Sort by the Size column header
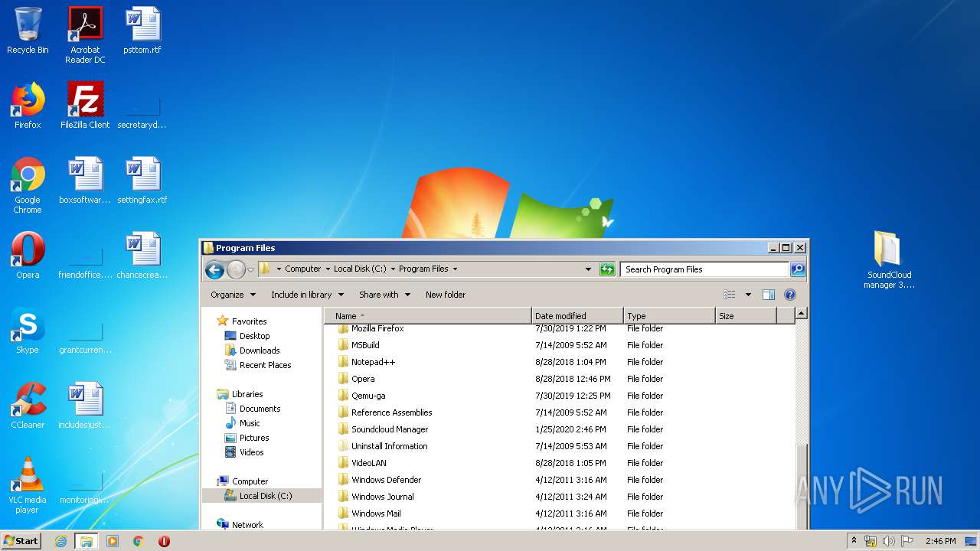 pos(746,316)
